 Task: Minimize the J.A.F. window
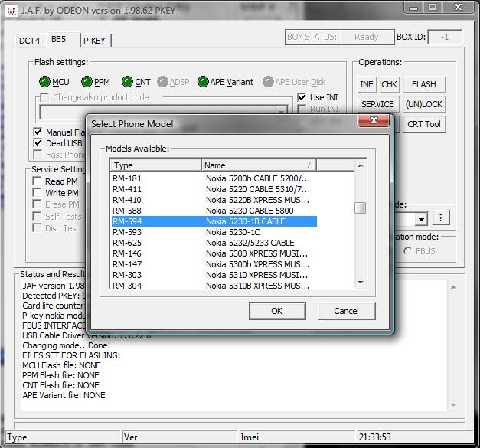click(413, 8)
